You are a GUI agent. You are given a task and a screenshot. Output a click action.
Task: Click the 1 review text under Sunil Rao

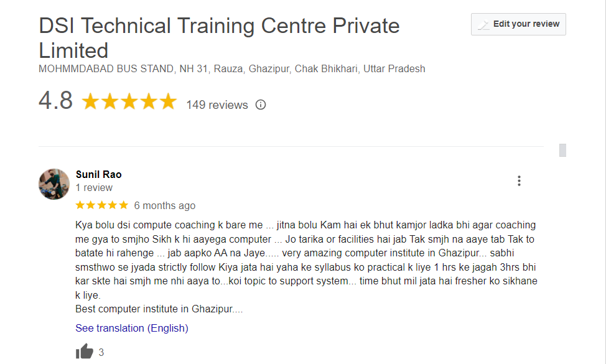coord(94,187)
